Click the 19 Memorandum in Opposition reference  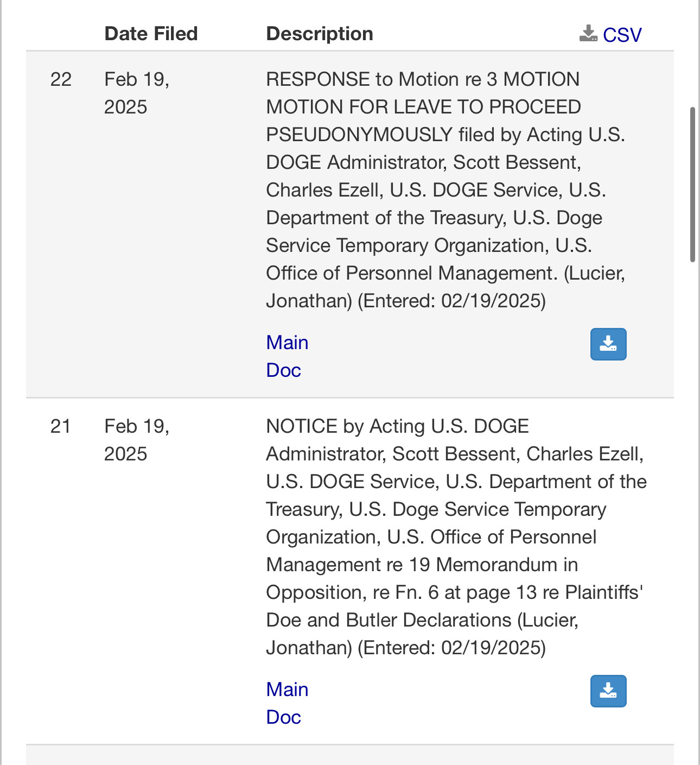point(493,565)
